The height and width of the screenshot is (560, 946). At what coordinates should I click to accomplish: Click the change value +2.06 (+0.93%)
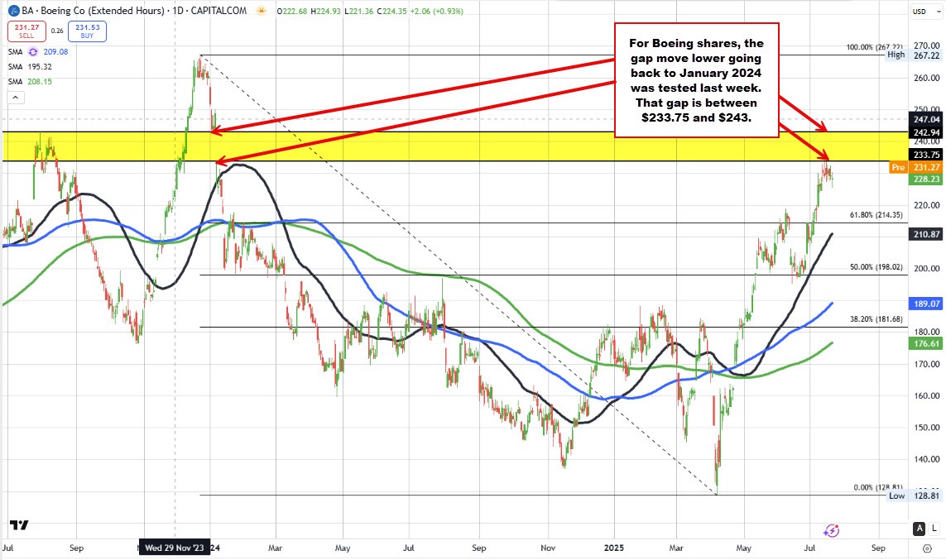437,11
